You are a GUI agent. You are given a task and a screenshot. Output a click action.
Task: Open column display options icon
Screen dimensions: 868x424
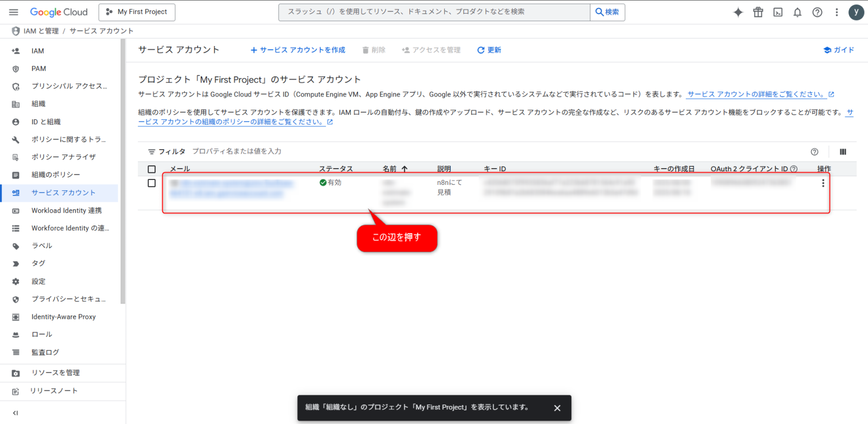[x=843, y=152]
